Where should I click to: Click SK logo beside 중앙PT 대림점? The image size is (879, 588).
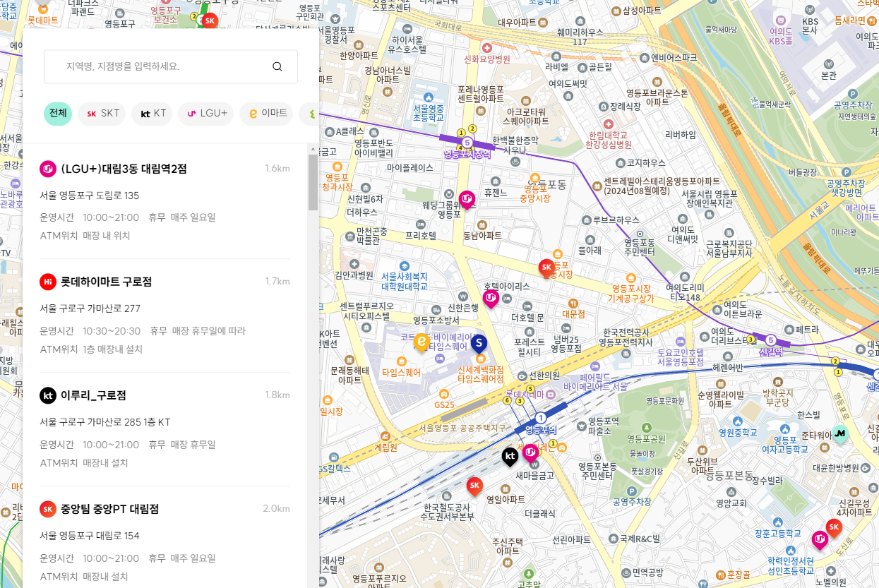[48, 509]
